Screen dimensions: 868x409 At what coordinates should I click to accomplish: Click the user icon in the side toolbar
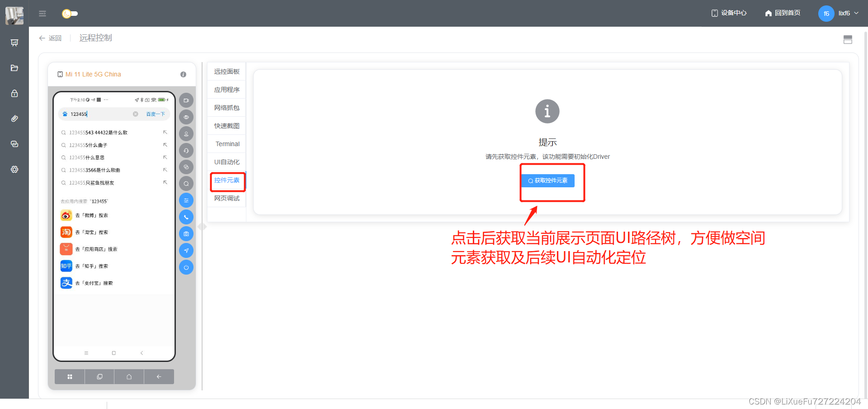[186, 134]
